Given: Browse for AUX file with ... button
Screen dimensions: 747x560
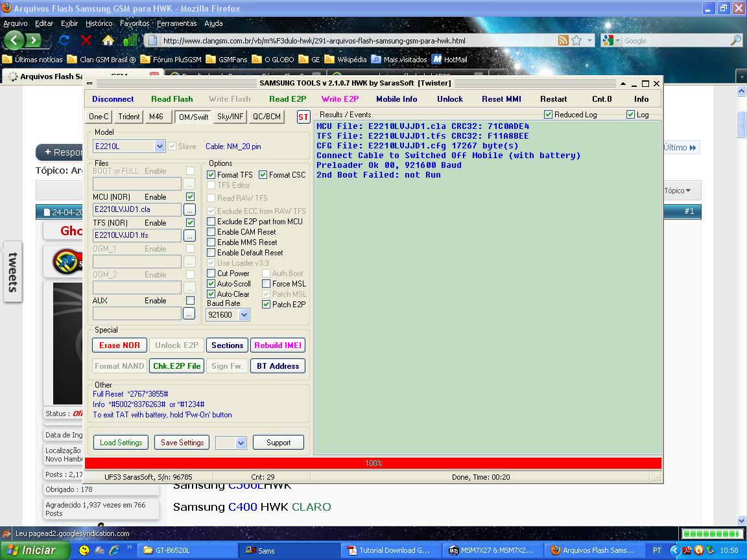Looking at the screenshot, I should tap(189, 313).
